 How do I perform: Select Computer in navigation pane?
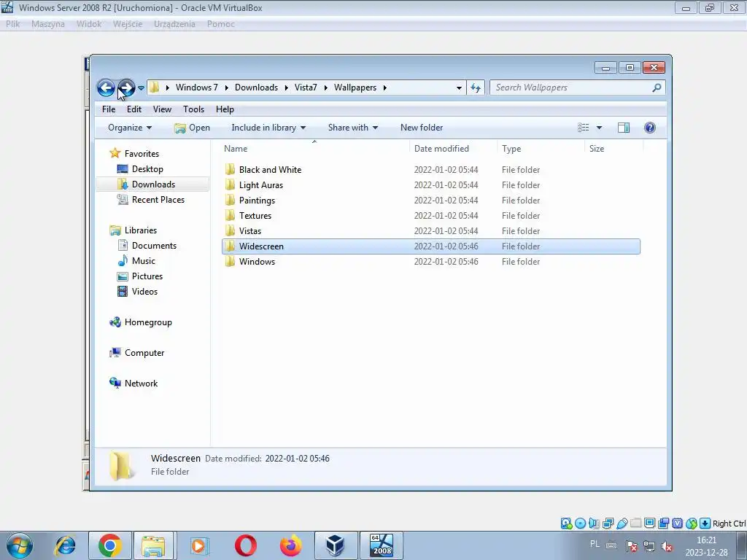click(x=144, y=353)
